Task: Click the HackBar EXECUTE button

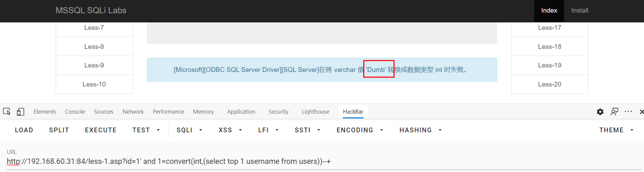Action: coord(101,130)
